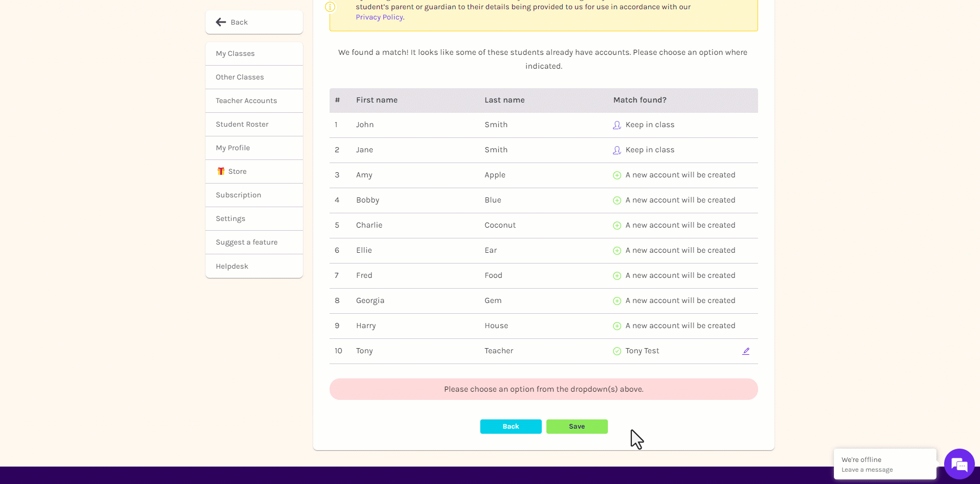Click the Leave a message offline box
The height and width of the screenshot is (484, 980).
(x=885, y=465)
